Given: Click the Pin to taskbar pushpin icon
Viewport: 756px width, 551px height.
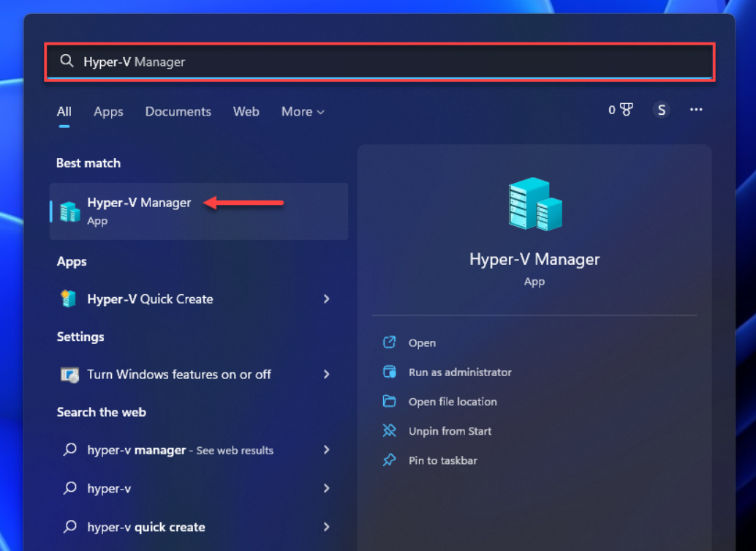Looking at the screenshot, I should pos(389,460).
